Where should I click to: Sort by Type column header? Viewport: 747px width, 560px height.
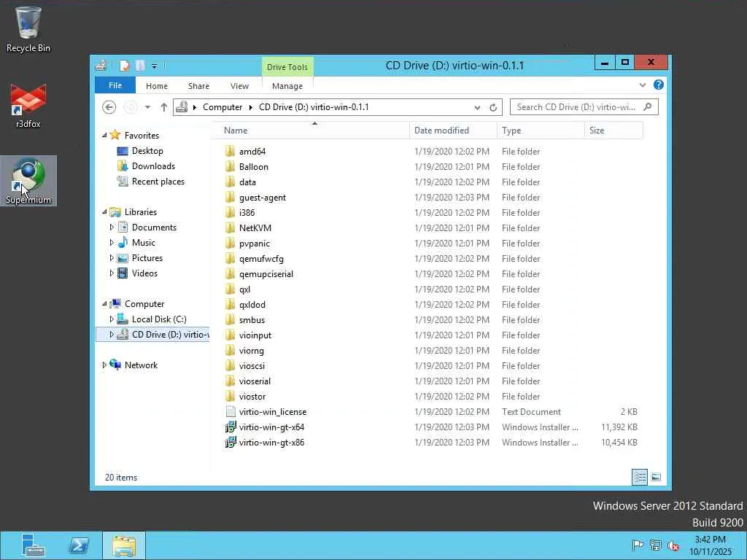point(541,131)
